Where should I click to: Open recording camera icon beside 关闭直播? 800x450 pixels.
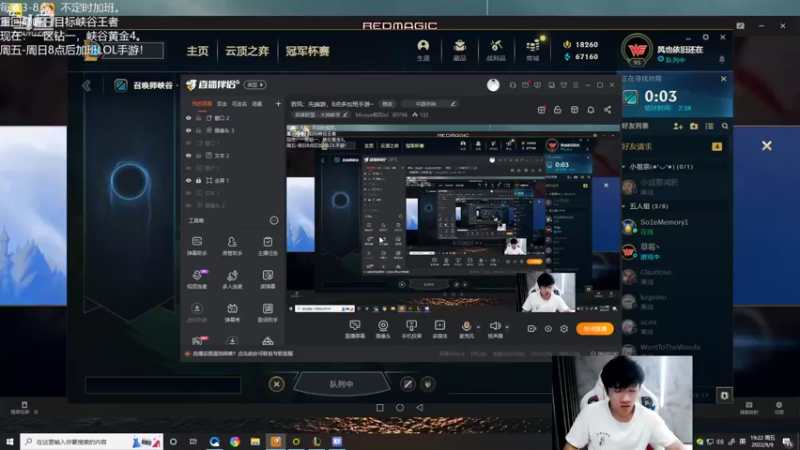532,329
